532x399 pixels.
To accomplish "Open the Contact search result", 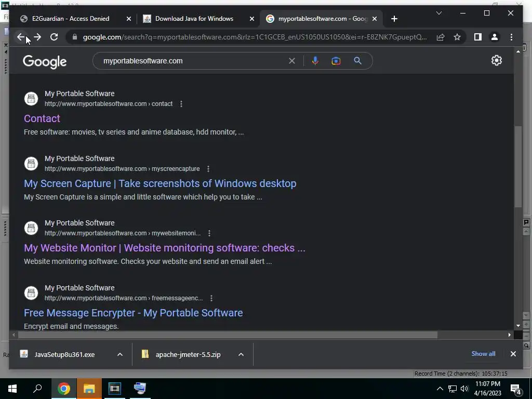I will click(x=42, y=118).
